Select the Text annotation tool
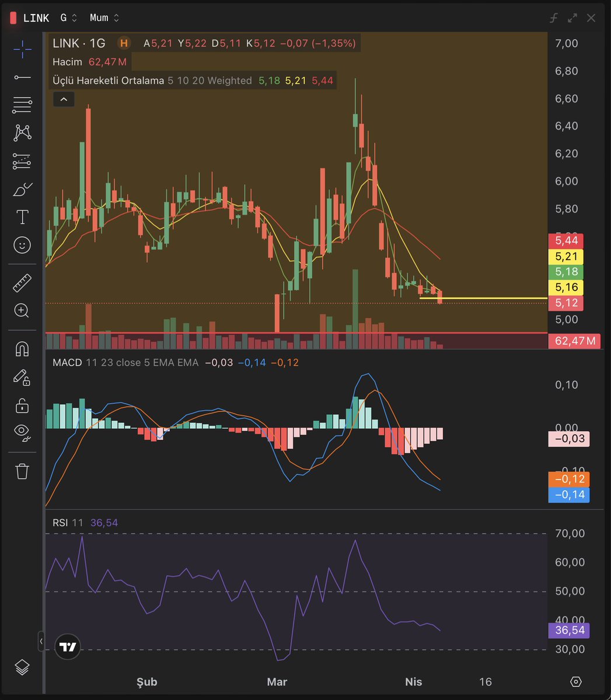Viewport: 611px width, 700px height. tap(22, 218)
